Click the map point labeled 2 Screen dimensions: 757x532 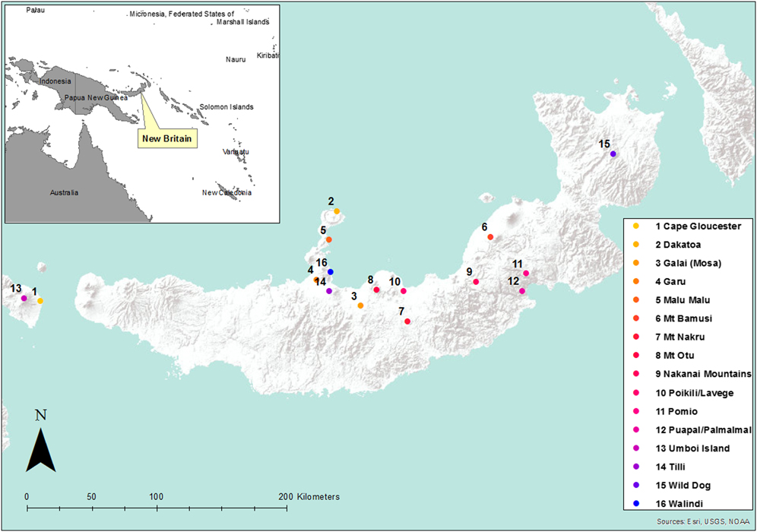[x=337, y=211]
